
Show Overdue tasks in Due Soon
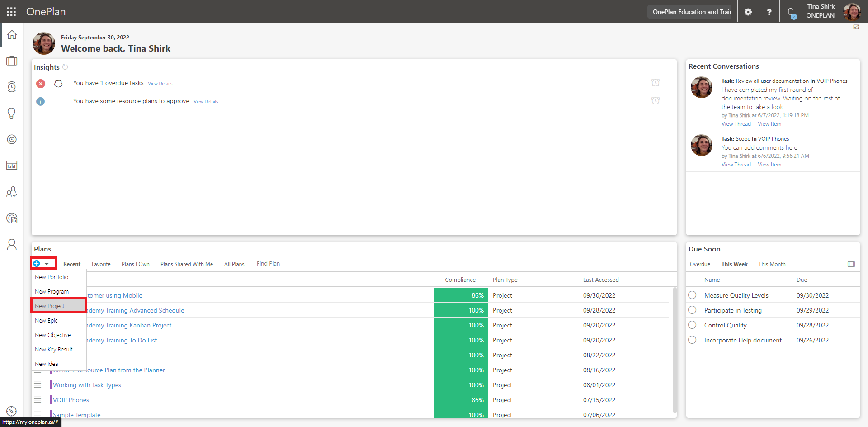tap(700, 264)
